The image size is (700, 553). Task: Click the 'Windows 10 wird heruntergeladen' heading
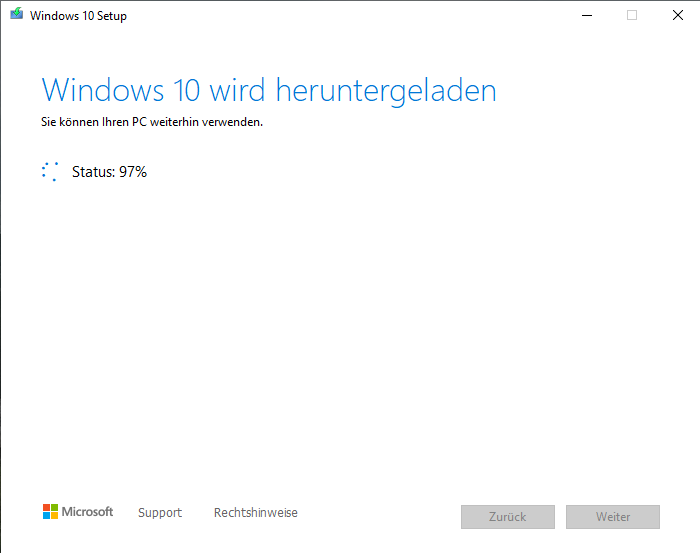coord(269,91)
